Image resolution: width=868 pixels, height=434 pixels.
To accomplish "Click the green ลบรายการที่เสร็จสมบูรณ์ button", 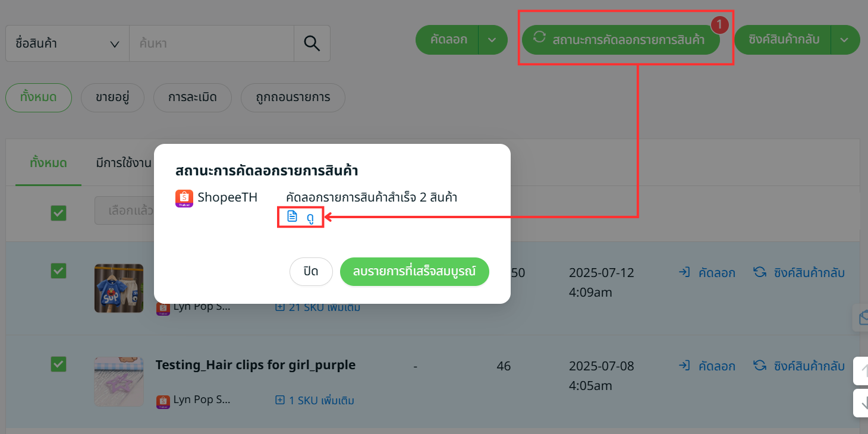I will [x=414, y=272].
